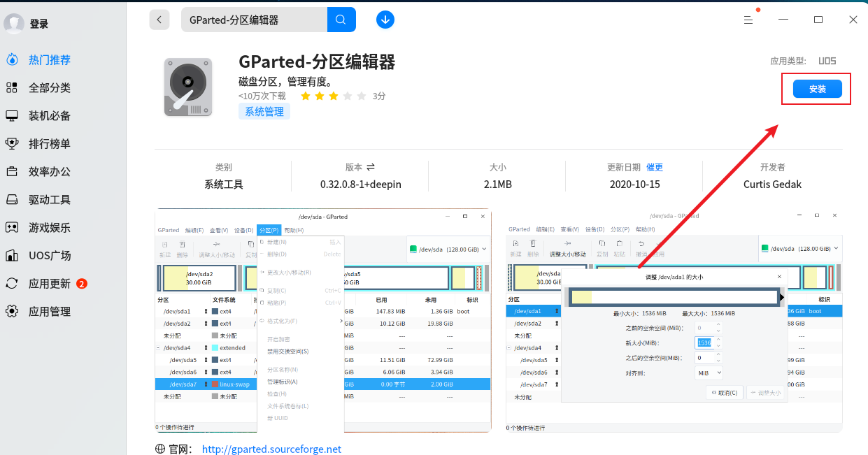Click the blue search magnifier button

pos(341,20)
